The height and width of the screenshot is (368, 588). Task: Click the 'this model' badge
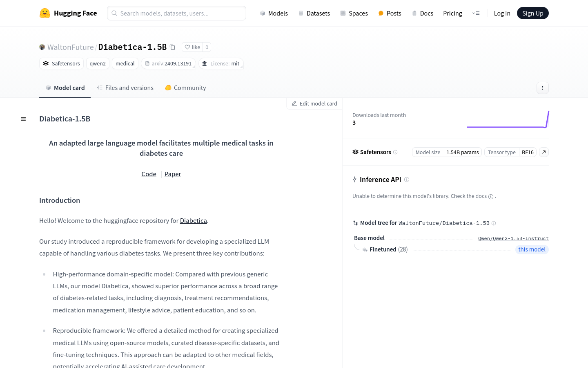(x=532, y=249)
